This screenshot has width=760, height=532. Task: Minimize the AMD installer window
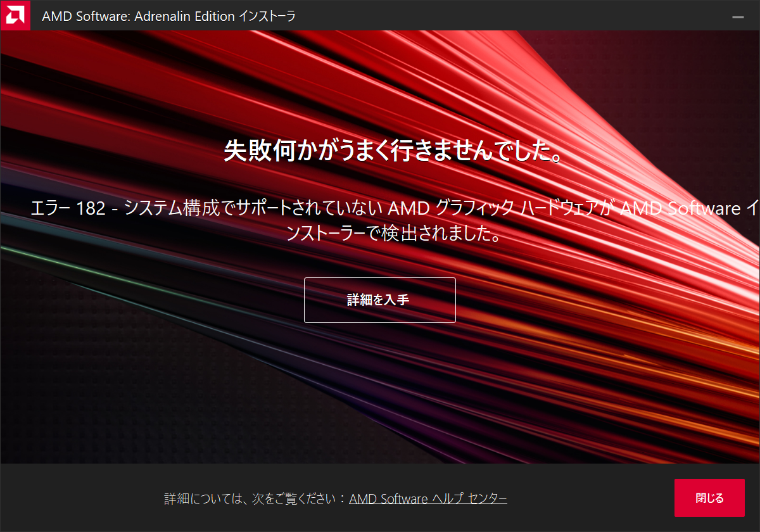(738, 17)
